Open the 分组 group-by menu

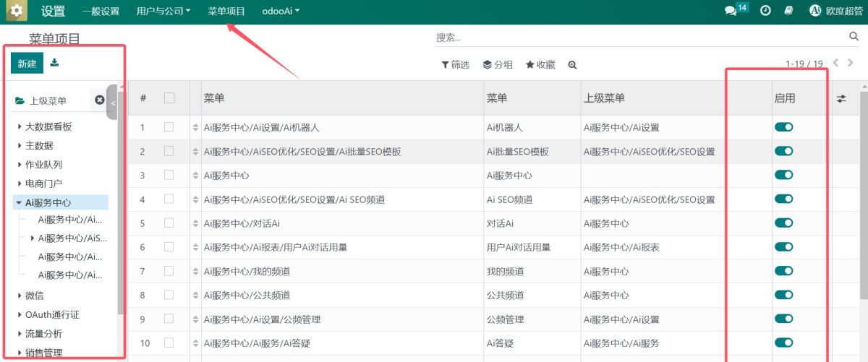point(498,65)
